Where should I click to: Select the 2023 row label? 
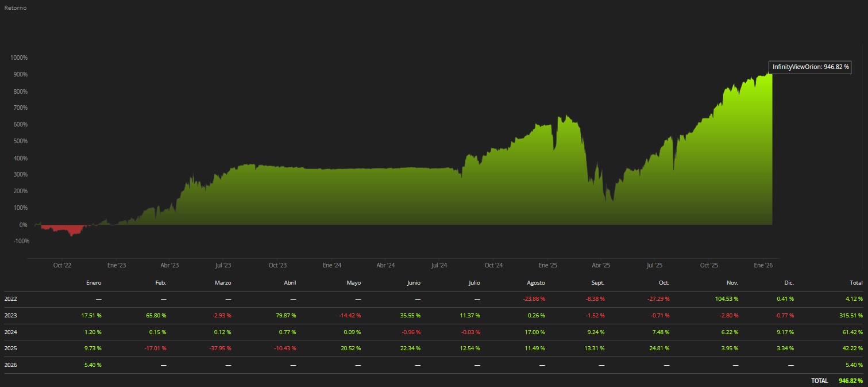pyautogui.click(x=10, y=316)
